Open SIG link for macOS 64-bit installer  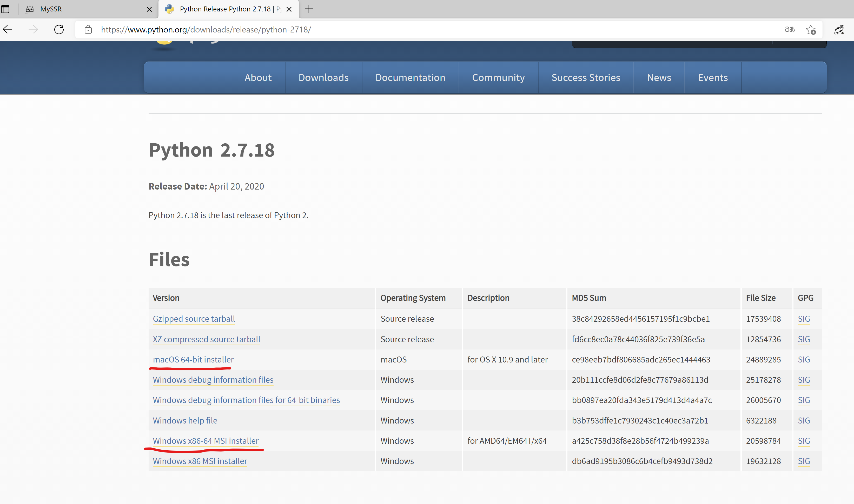(x=804, y=360)
